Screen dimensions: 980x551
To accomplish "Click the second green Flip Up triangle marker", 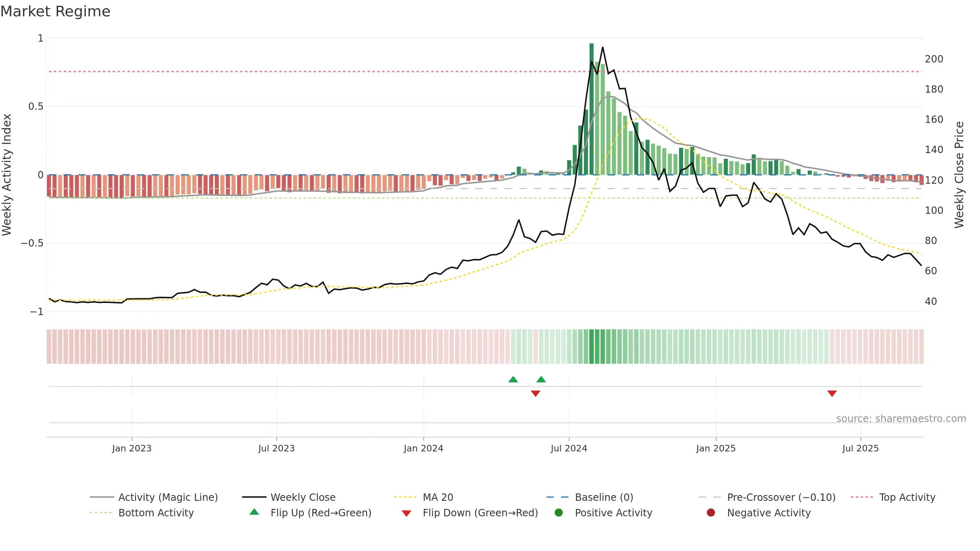I will 541,380.
